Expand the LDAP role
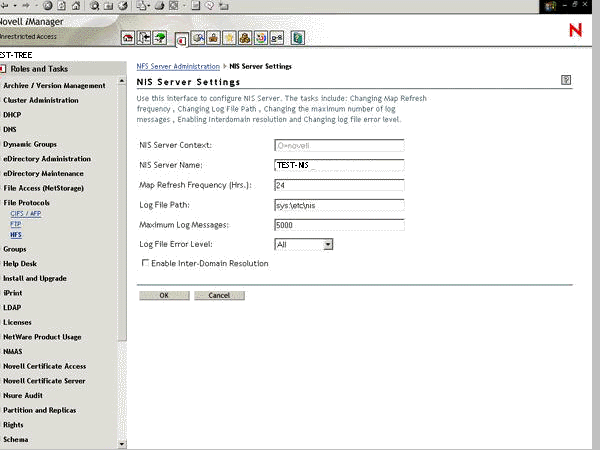 [x=12, y=308]
